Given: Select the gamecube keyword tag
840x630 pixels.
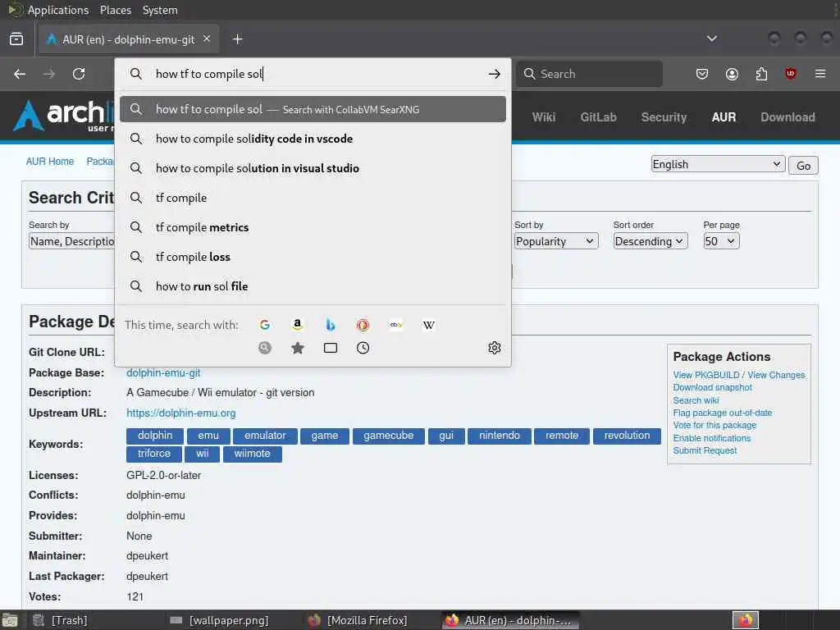Looking at the screenshot, I should pos(388,436).
